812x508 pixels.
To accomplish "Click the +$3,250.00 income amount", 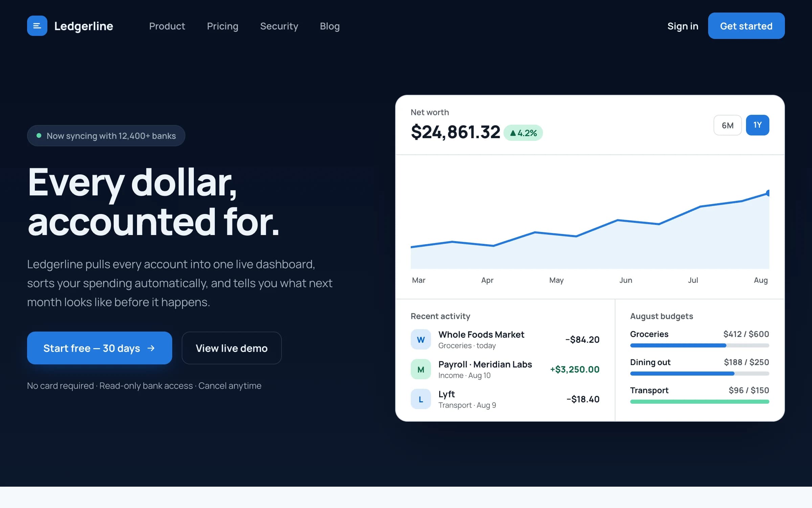I will point(575,369).
